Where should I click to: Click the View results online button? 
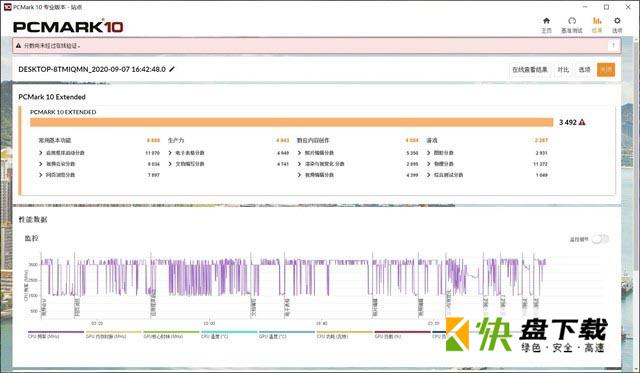530,70
